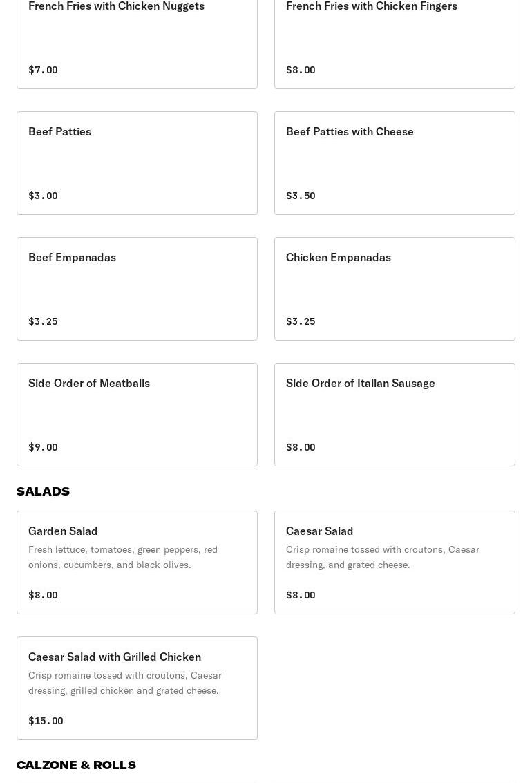Screen dimensions: 532x783
Task: Click the $9.00 meatballs price
Action: tap(43, 447)
